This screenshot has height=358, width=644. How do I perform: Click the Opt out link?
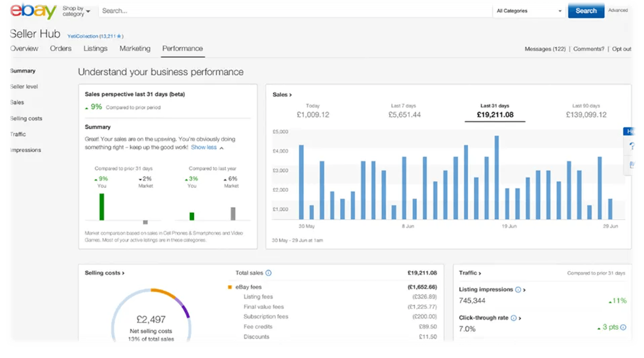(x=622, y=49)
